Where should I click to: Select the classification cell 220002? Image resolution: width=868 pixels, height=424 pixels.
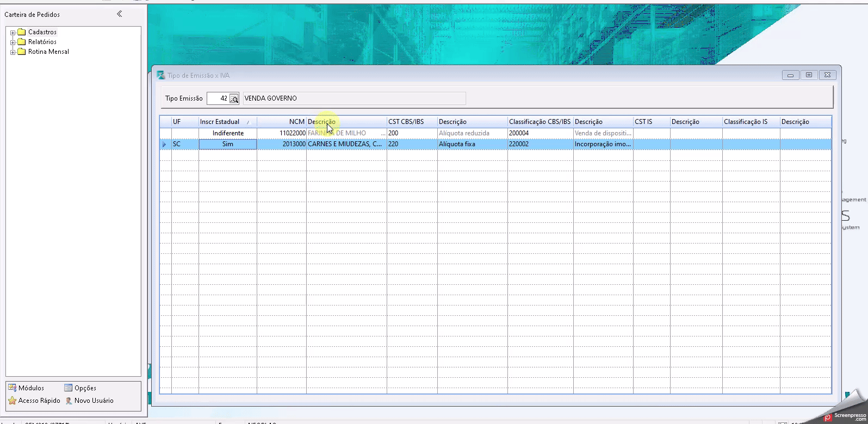point(541,144)
